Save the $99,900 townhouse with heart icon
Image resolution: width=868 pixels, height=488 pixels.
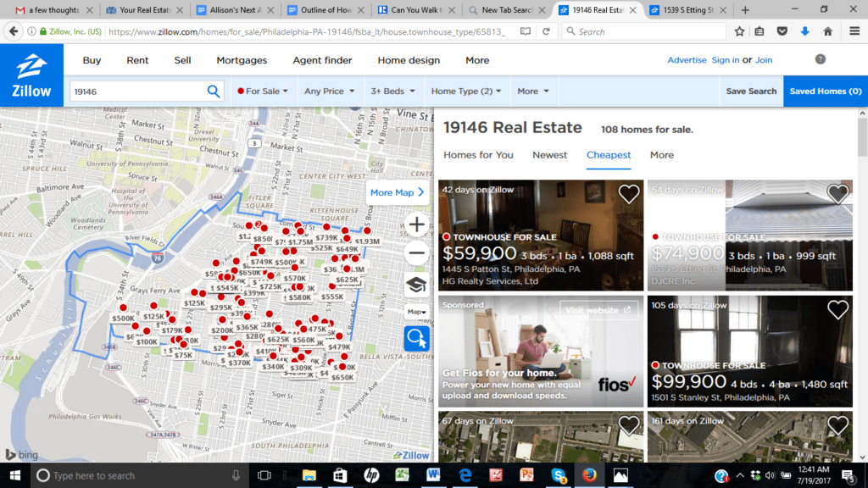point(837,310)
